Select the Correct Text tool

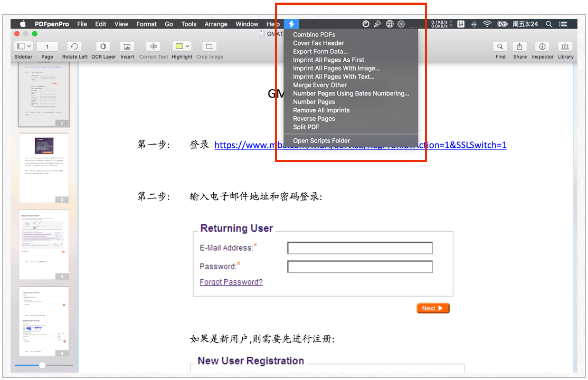[x=154, y=46]
